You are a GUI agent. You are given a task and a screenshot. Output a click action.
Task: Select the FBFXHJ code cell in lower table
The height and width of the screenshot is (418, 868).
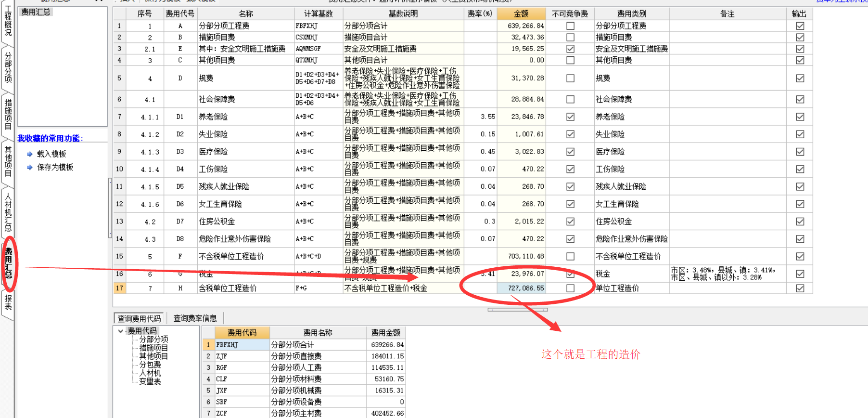click(242, 345)
